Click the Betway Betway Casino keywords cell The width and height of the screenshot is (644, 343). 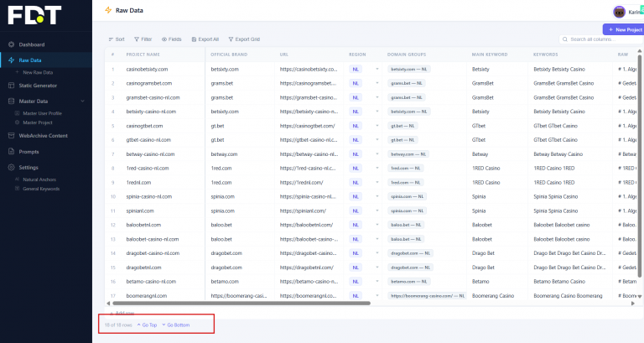coord(558,154)
